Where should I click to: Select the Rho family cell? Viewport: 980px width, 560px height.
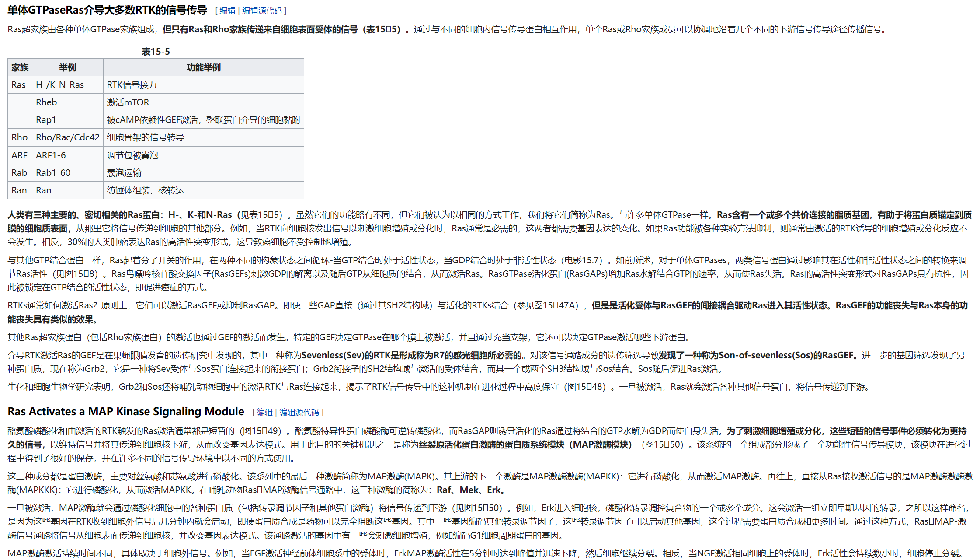(20, 137)
